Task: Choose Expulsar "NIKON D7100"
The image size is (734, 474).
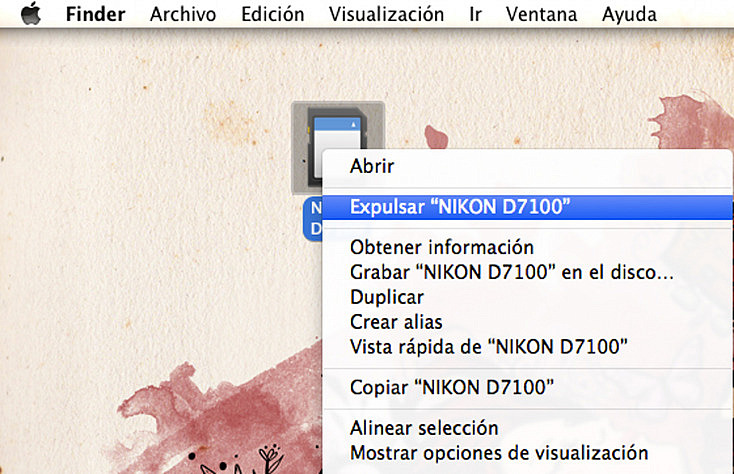Action: tap(528, 207)
